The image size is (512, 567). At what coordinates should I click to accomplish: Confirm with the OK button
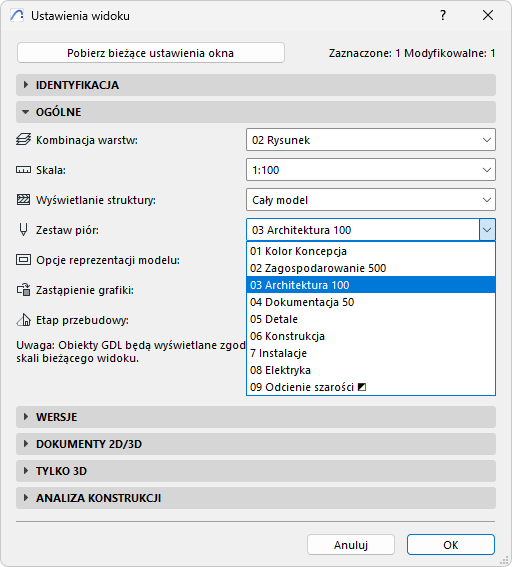point(451,545)
